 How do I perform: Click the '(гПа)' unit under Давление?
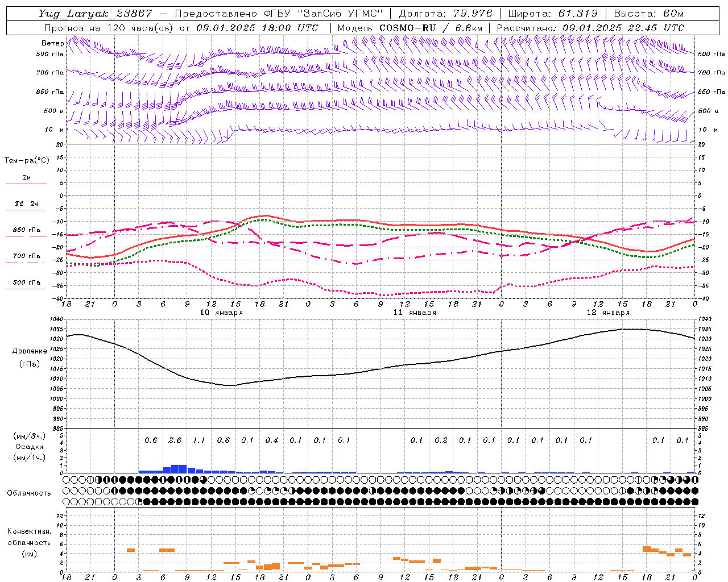click(x=30, y=364)
